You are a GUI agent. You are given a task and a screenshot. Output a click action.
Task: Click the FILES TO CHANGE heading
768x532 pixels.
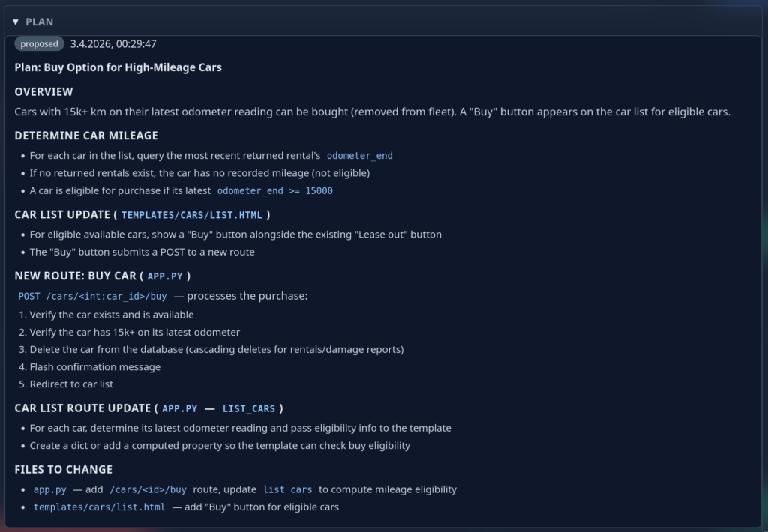(x=63, y=469)
